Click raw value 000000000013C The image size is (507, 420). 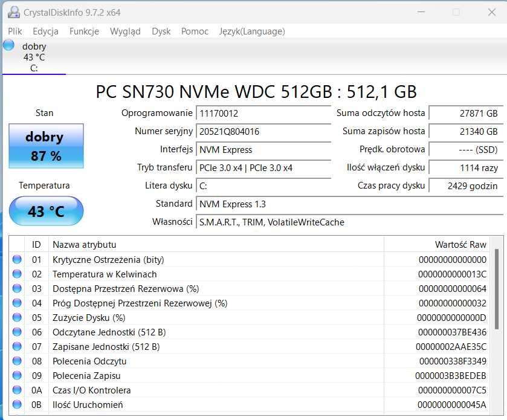tap(453, 274)
